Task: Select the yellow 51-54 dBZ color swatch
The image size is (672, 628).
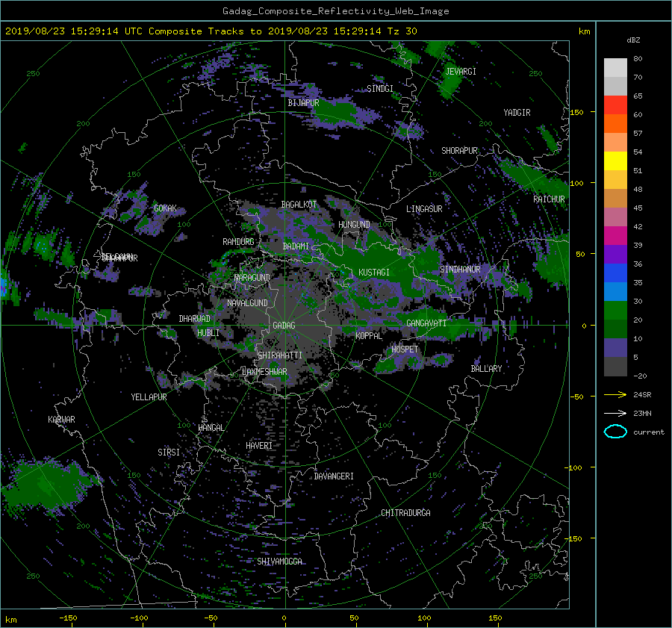Action: coord(615,161)
